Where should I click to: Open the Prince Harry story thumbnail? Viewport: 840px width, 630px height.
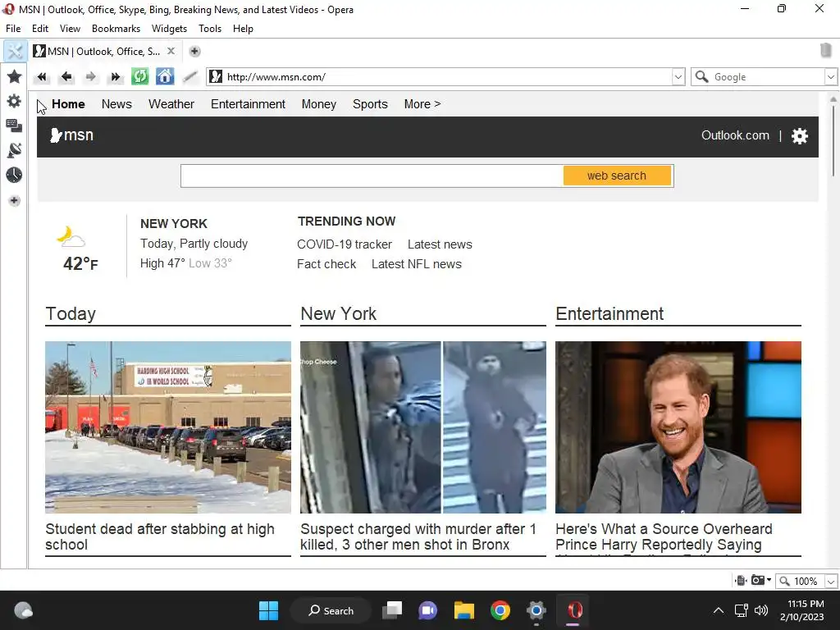pos(678,427)
